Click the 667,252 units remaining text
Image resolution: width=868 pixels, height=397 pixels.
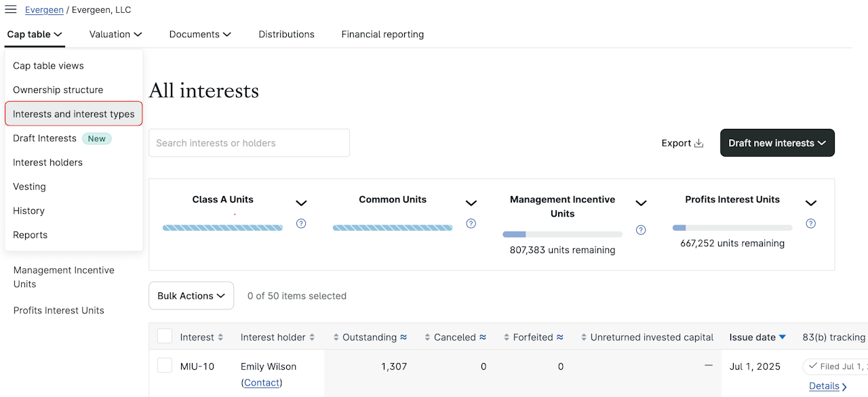(x=732, y=243)
